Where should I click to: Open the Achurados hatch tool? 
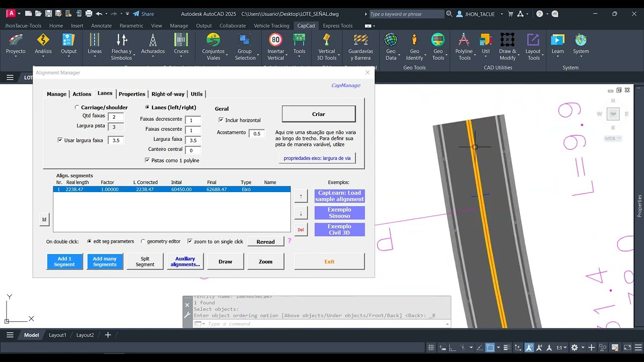click(x=153, y=44)
